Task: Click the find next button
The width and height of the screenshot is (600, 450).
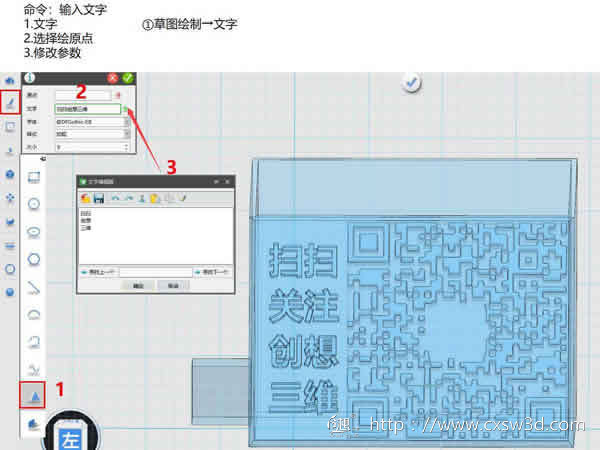Action: (x=212, y=272)
